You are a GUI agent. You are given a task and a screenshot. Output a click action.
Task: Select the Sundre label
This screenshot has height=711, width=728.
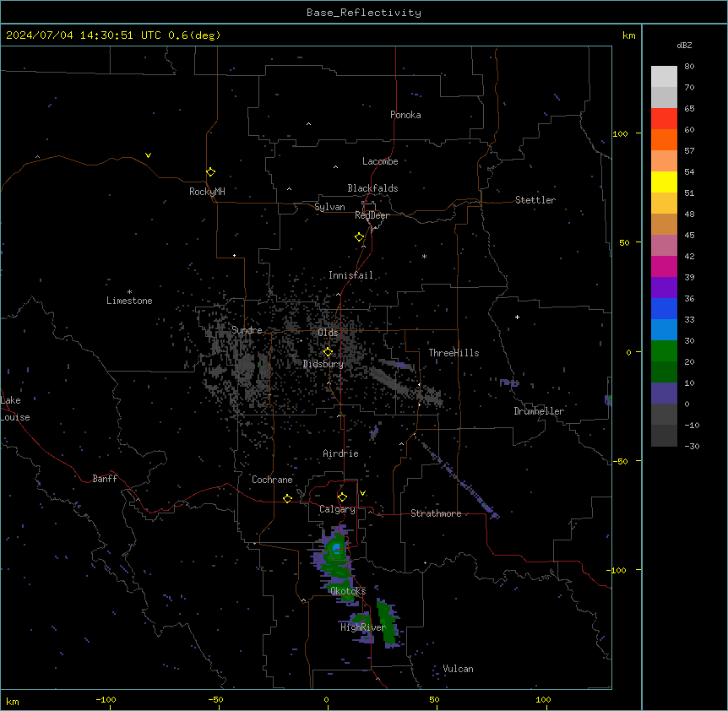[x=247, y=330]
